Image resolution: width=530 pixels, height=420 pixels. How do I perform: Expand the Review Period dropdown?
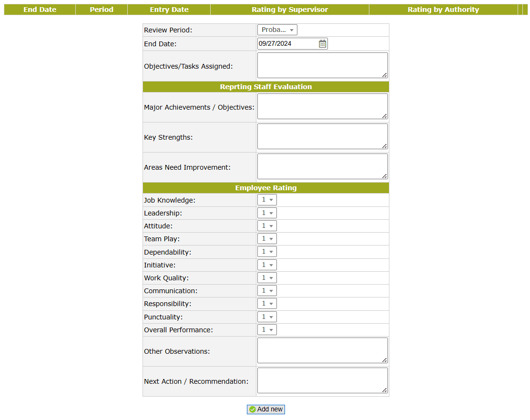pyautogui.click(x=277, y=30)
